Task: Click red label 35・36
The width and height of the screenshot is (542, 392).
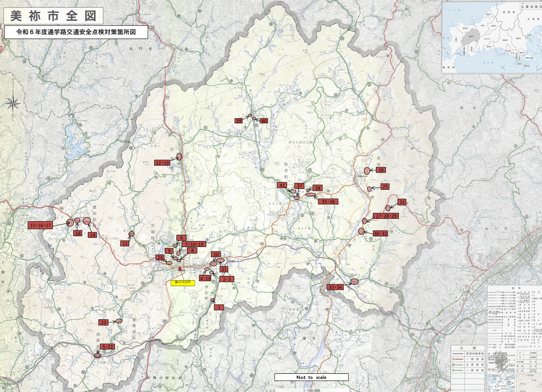Action: (328, 202)
